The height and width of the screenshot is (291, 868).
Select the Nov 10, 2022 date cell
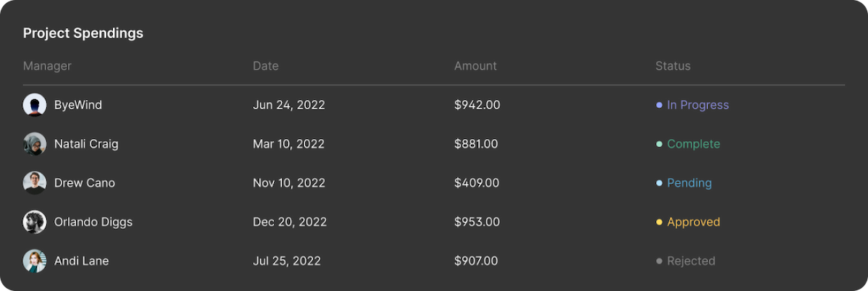[289, 183]
